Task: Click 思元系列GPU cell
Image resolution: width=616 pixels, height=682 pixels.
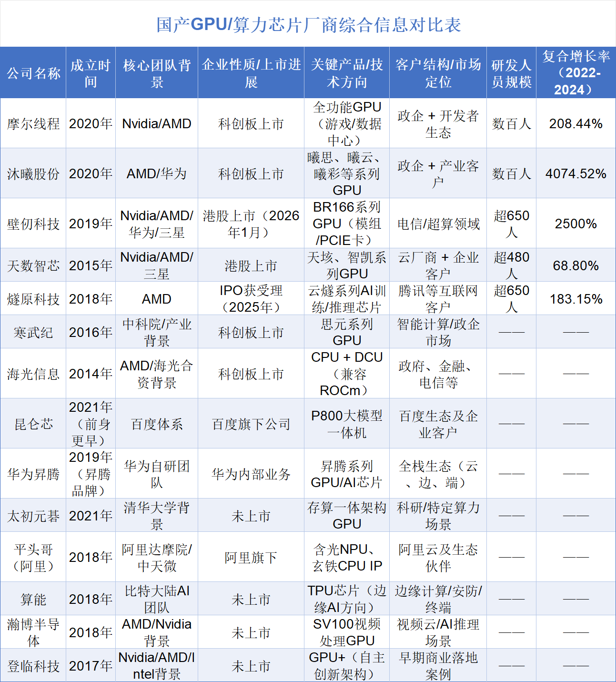Action: pyautogui.click(x=347, y=332)
